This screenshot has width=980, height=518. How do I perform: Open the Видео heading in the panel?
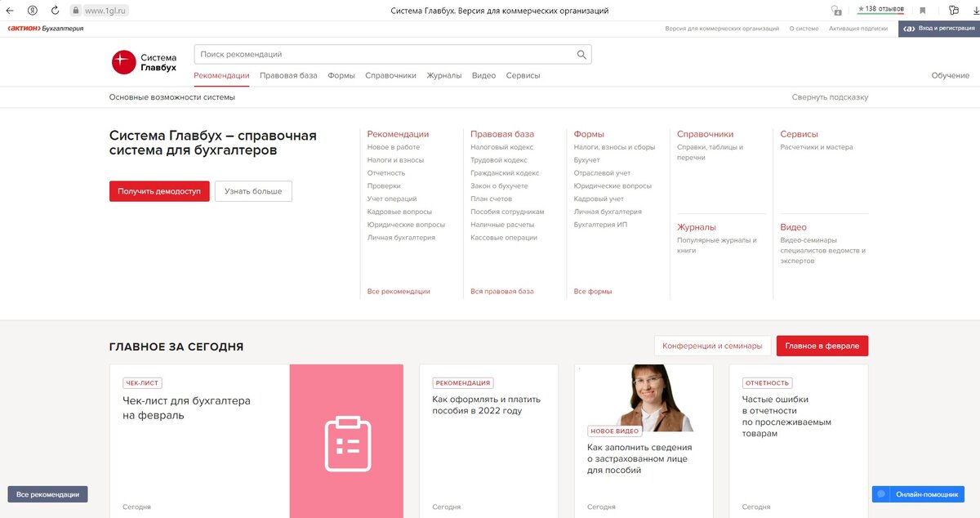[x=793, y=227]
